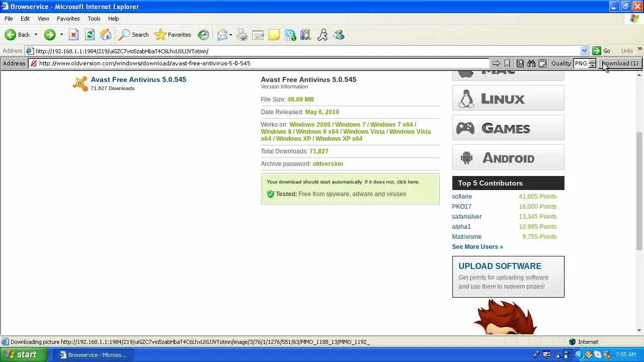Click the 'click here' download link

(408, 182)
